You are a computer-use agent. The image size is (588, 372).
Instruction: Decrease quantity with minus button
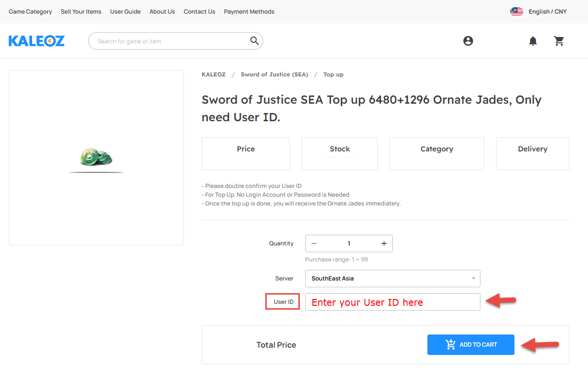coord(314,243)
